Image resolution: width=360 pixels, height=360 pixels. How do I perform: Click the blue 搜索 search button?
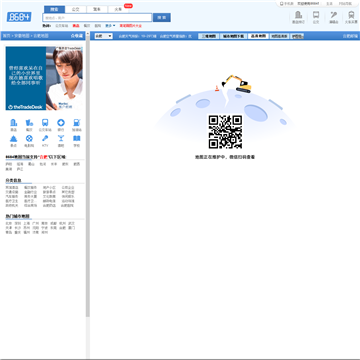tap(162, 18)
